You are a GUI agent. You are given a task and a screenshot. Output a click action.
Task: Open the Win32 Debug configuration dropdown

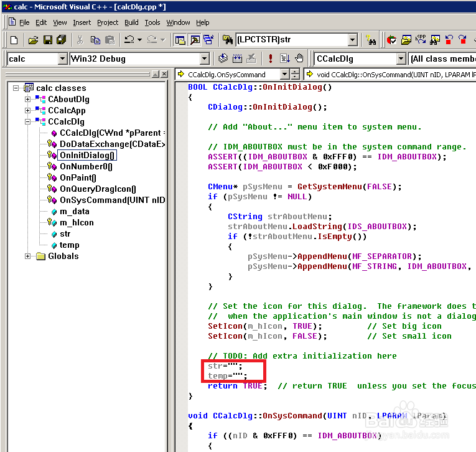tap(205, 59)
